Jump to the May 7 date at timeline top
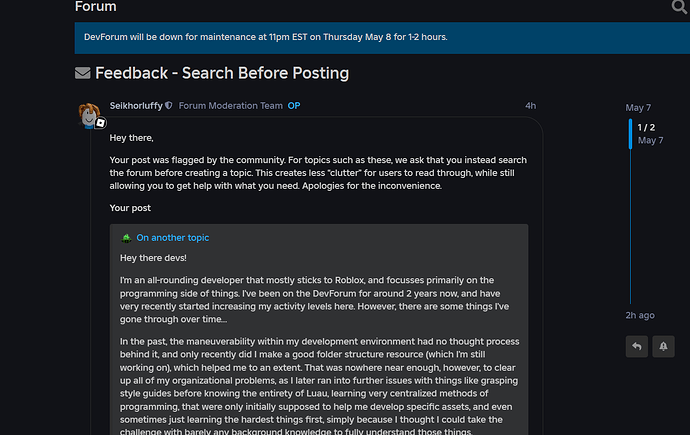The width and height of the screenshot is (690, 435). pos(638,107)
